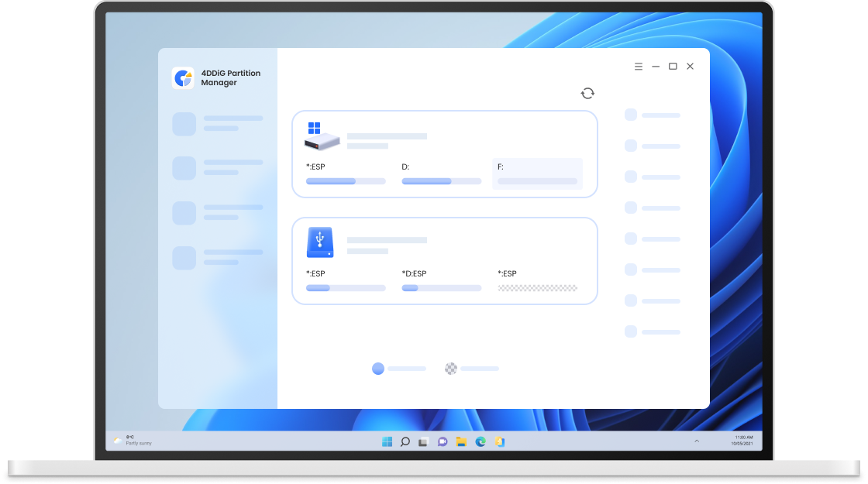Open the taskbar clock showing 11:00 AM
Image resolution: width=868 pixels, height=484 pixels.
[x=742, y=441]
